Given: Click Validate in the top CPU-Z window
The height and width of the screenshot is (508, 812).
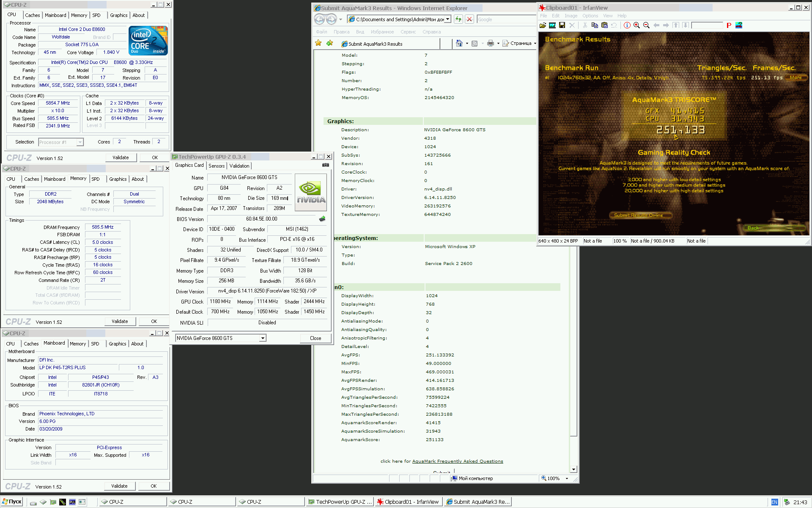Looking at the screenshot, I should pyautogui.click(x=121, y=157).
